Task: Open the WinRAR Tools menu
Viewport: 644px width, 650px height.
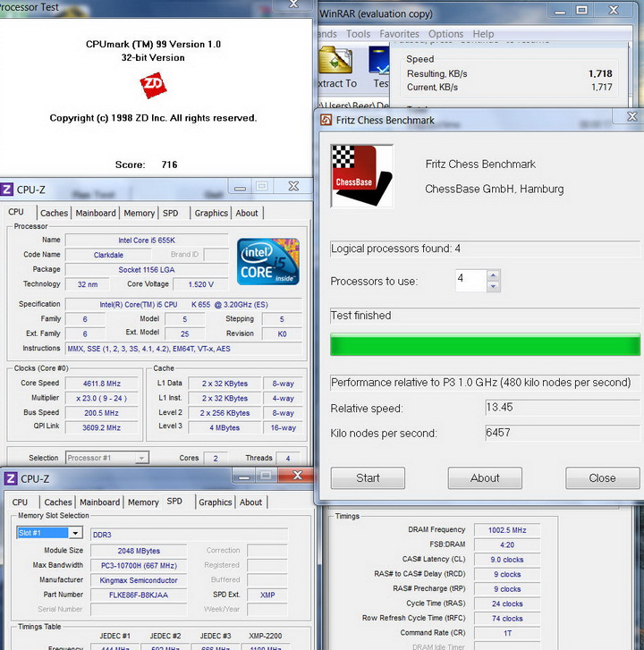Action: tap(359, 34)
